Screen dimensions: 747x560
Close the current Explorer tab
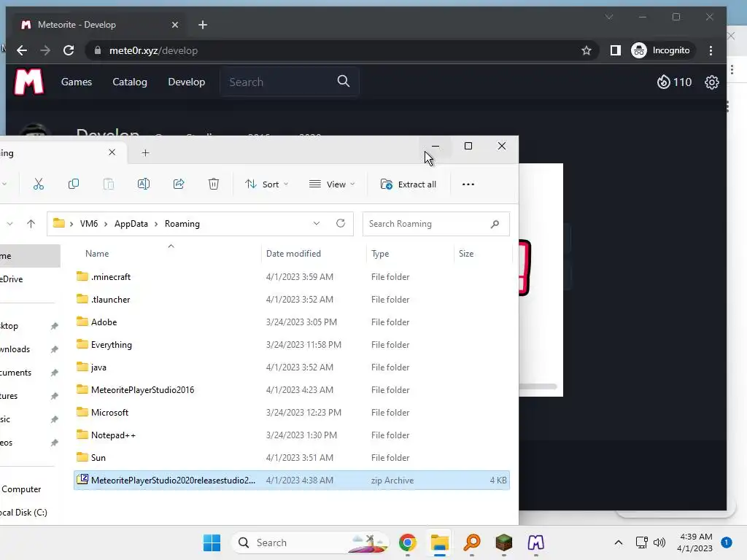pyautogui.click(x=112, y=152)
